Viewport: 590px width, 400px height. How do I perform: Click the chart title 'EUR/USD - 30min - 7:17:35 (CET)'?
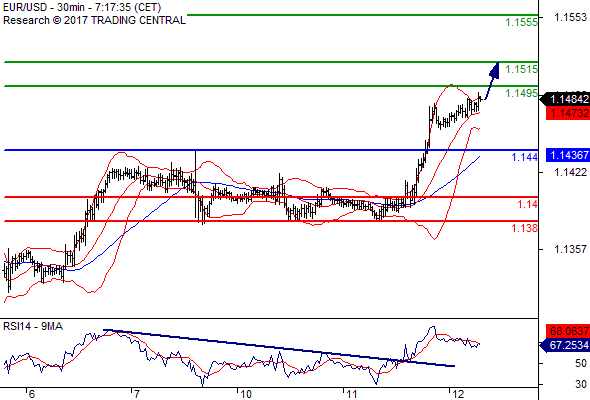[x=82, y=7]
